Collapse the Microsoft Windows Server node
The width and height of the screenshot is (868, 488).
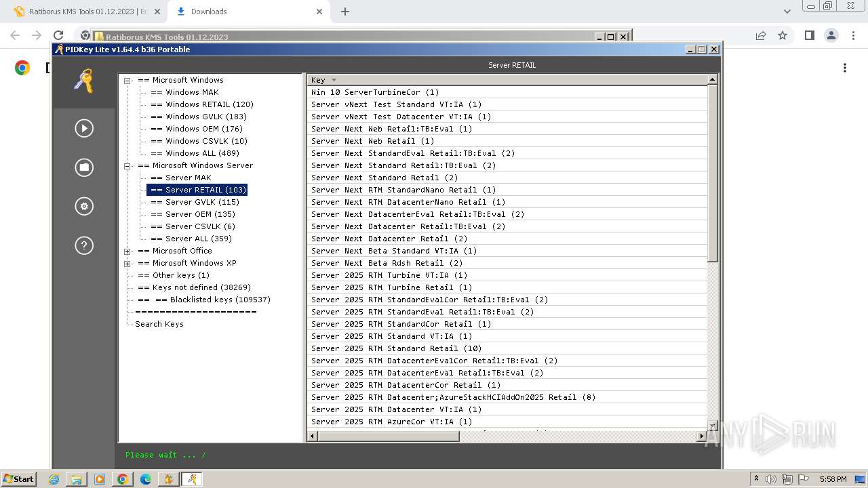click(x=127, y=166)
